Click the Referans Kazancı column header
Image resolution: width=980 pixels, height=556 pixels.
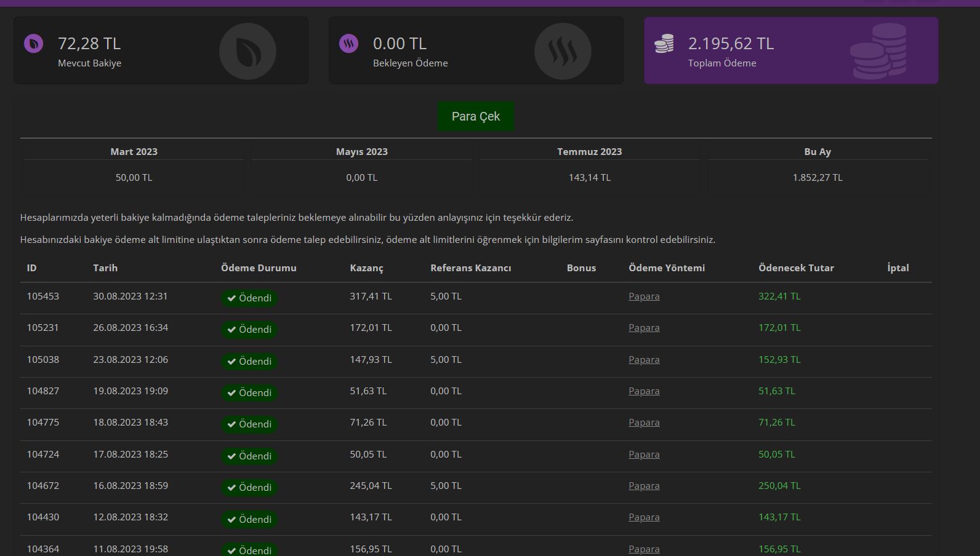[471, 268]
